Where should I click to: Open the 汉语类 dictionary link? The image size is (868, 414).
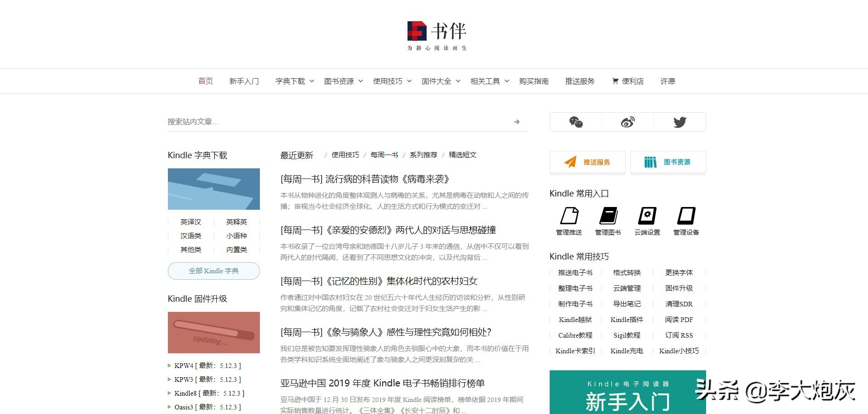pos(191,236)
